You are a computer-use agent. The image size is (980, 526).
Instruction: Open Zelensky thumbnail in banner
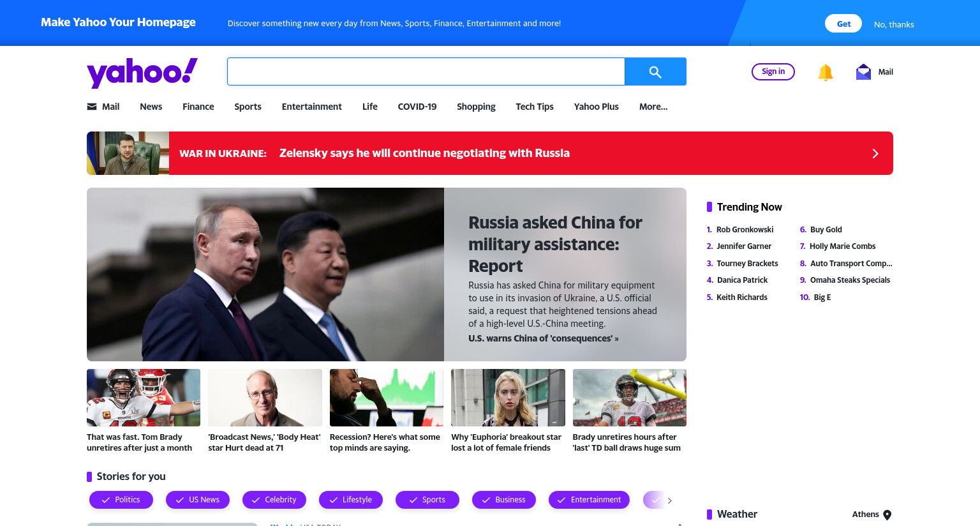click(128, 153)
